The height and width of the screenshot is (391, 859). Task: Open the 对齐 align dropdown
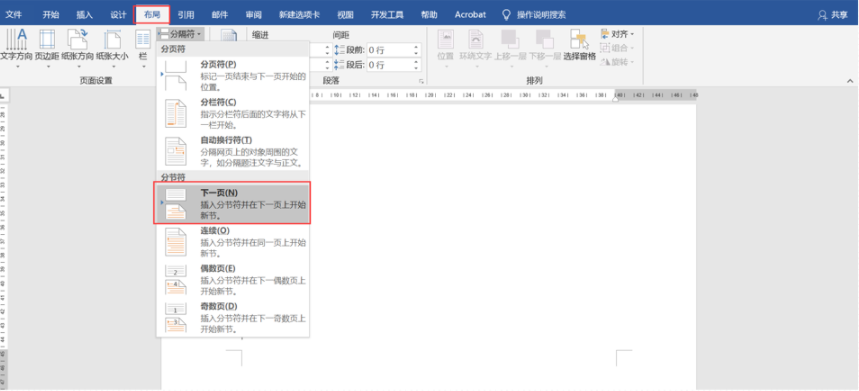pyautogui.click(x=618, y=34)
